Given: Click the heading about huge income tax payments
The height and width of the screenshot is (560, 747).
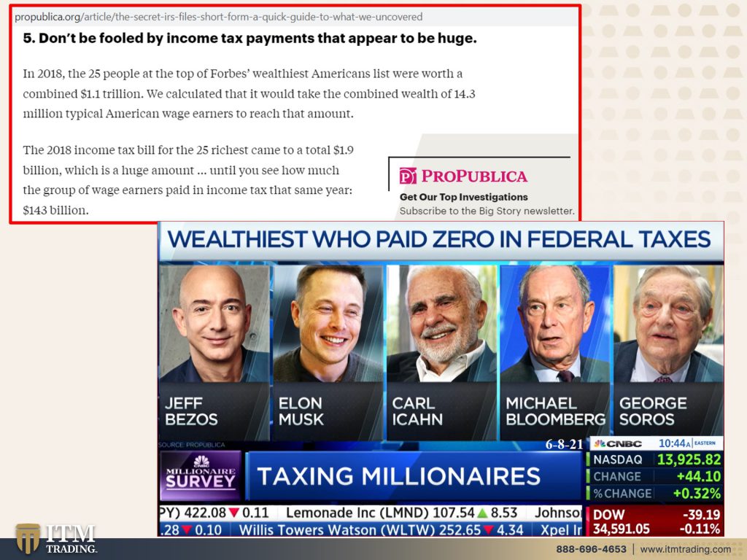Looking at the screenshot, I should 249,38.
